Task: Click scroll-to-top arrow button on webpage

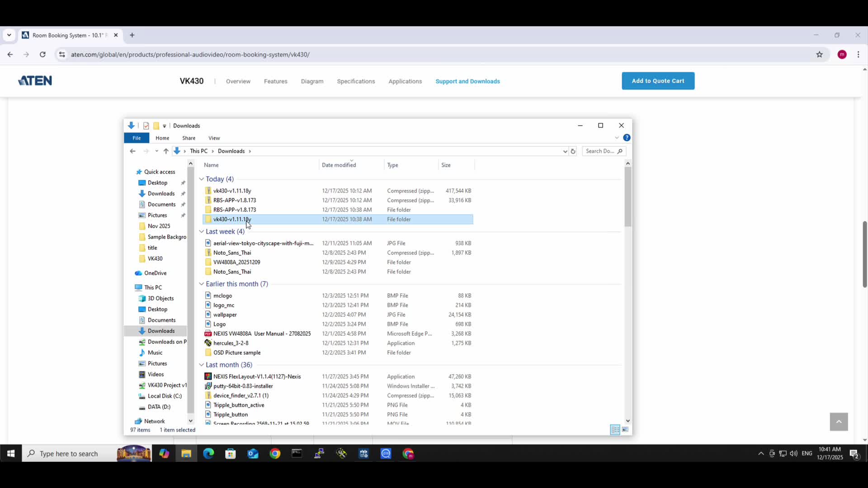Action: (839, 422)
